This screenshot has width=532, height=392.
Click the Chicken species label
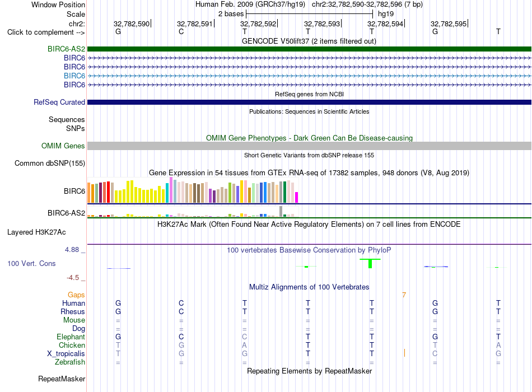(72, 345)
